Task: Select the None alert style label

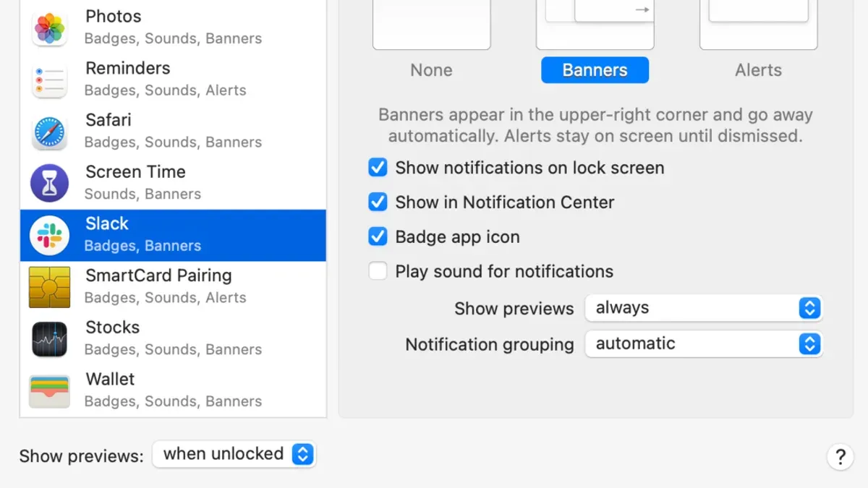Action: 431,70
